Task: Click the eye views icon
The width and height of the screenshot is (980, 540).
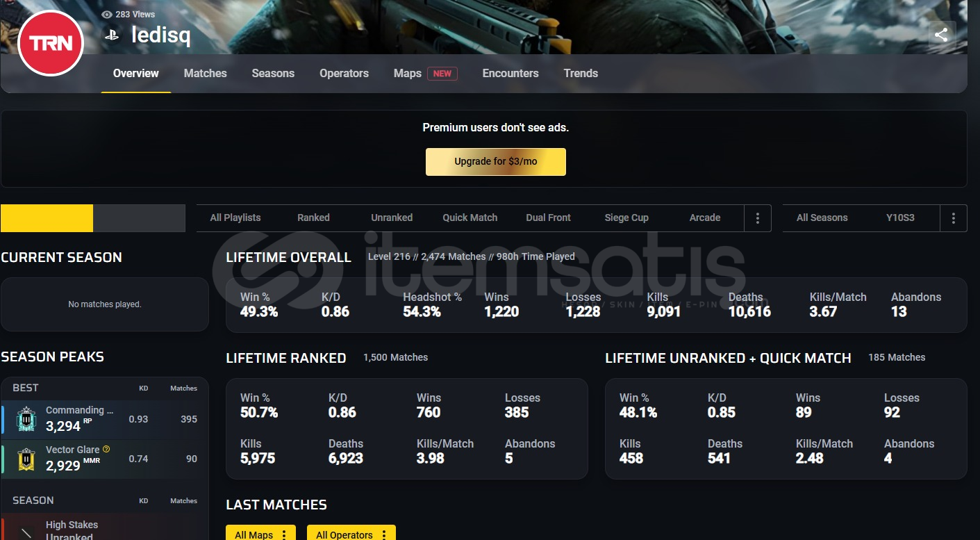Action: pyautogui.click(x=106, y=14)
